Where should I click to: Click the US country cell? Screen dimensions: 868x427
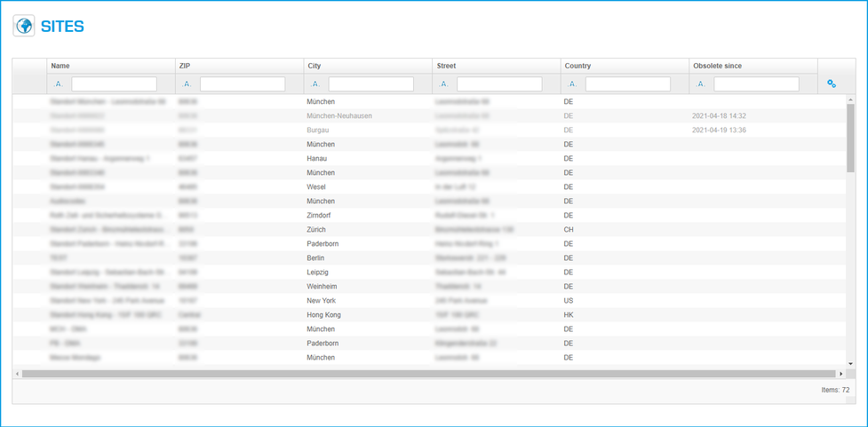coord(625,301)
